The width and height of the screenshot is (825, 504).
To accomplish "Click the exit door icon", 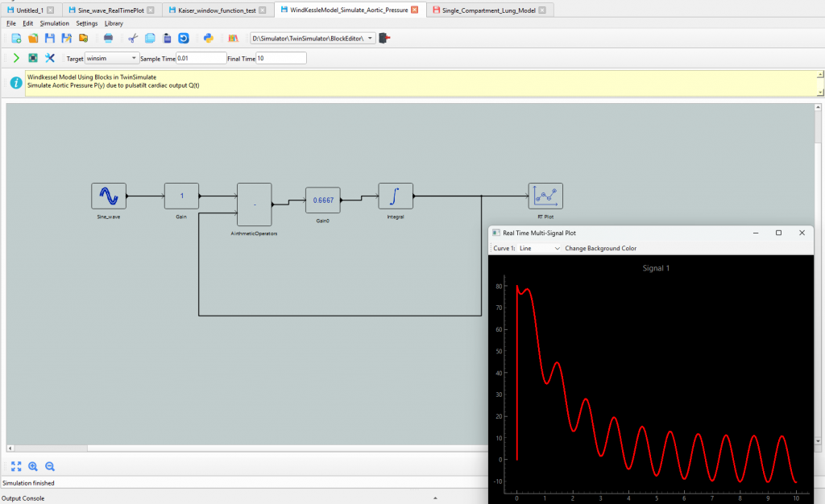I will pyautogui.click(x=384, y=39).
